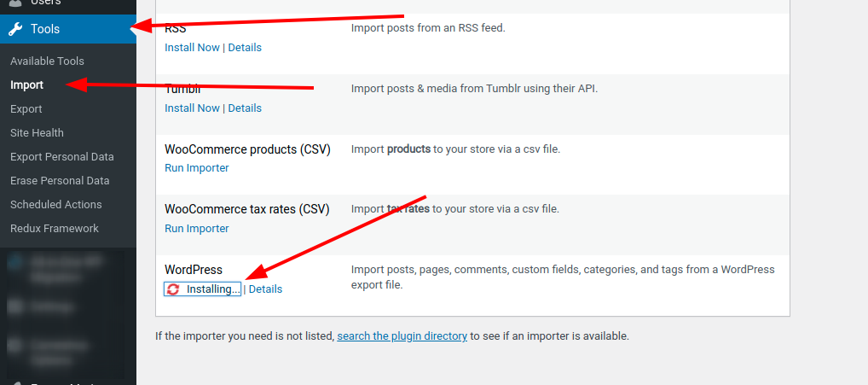The width and height of the screenshot is (868, 385).
Task: Click the WooCommerce products (CSV) title
Action: pyautogui.click(x=247, y=149)
